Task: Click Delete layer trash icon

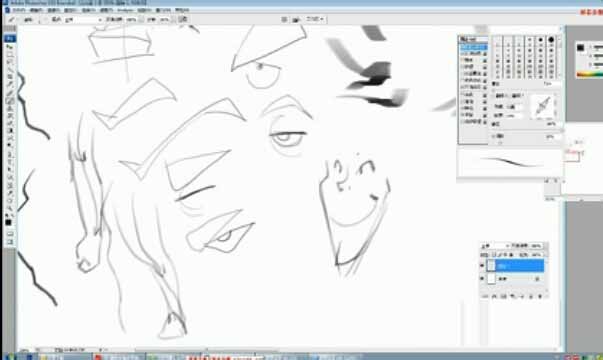Action: 540,296
